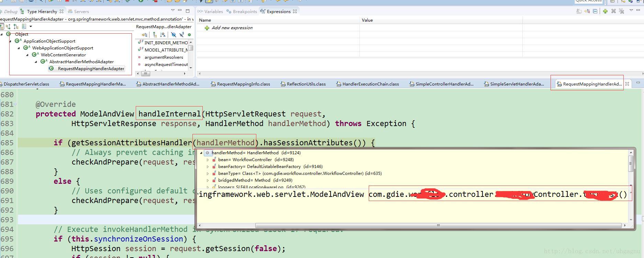Collapse all expressions

coord(595,11)
